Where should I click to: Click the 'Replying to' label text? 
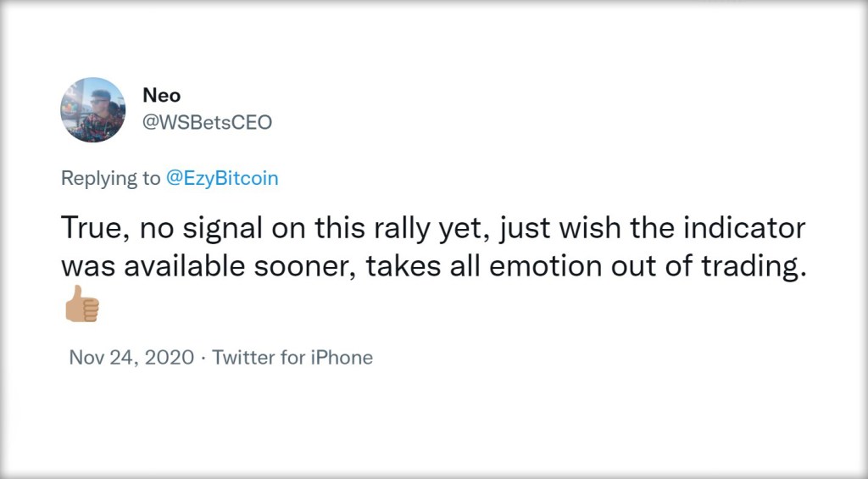point(110,178)
